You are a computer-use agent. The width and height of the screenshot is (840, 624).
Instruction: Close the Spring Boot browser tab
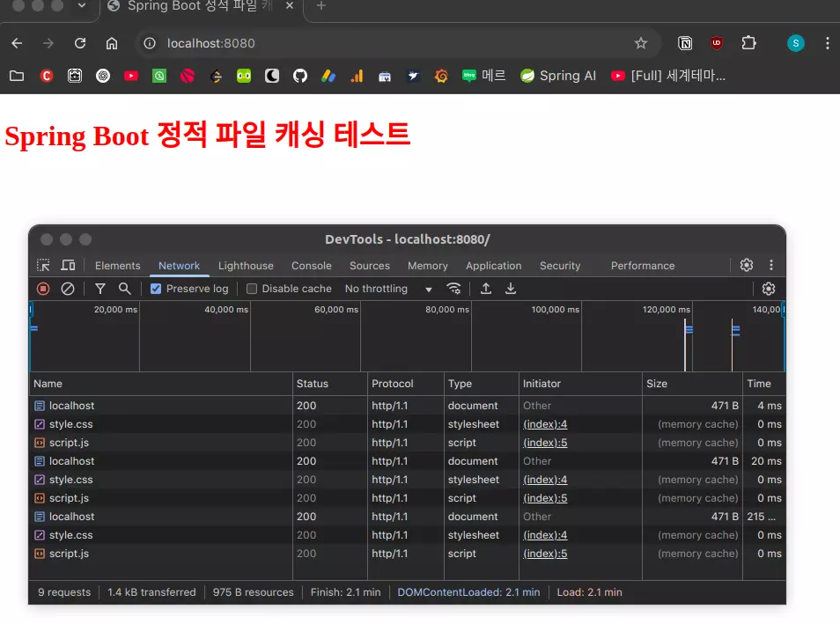point(290,5)
